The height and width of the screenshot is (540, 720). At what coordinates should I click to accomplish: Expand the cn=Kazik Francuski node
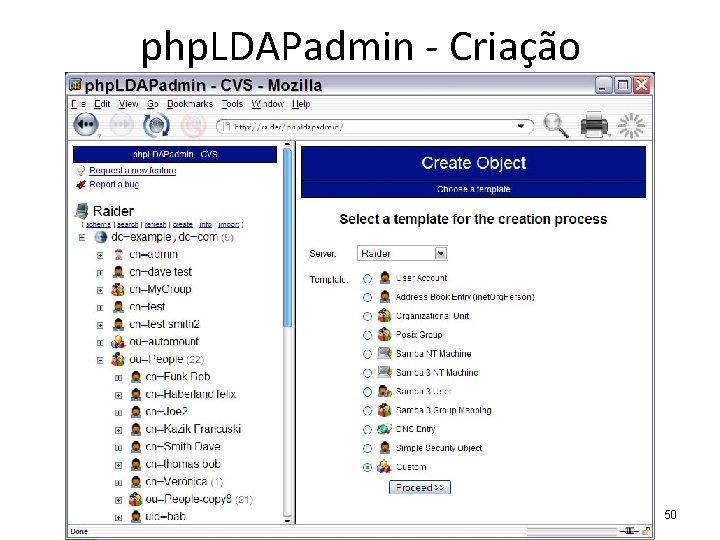118,430
